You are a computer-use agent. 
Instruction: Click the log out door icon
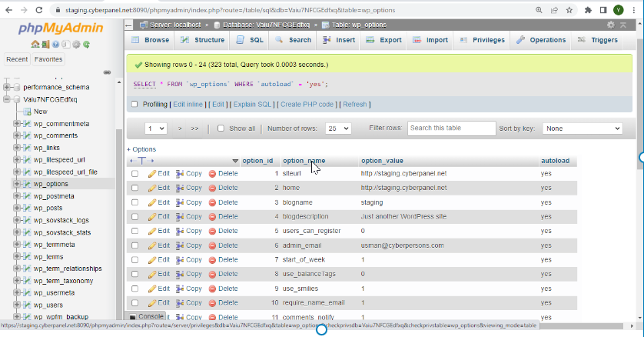pos(45,44)
